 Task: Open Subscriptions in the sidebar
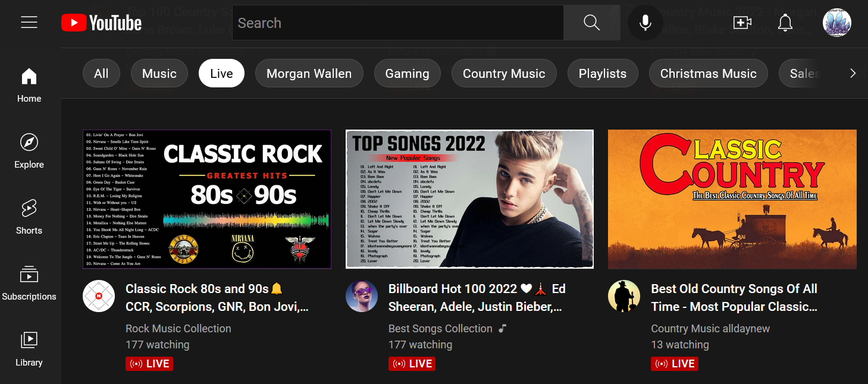[x=29, y=282]
